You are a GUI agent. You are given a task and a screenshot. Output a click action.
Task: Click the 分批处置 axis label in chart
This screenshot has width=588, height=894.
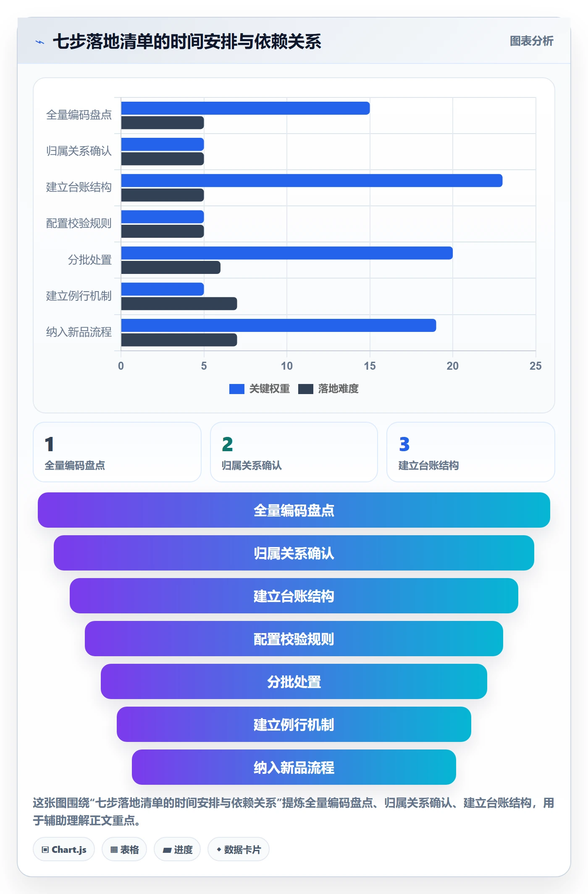[x=90, y=260]
